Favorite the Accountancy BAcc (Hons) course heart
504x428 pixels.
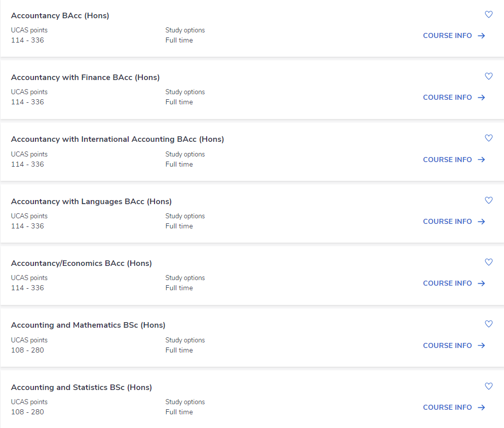[x=489, y=15]
